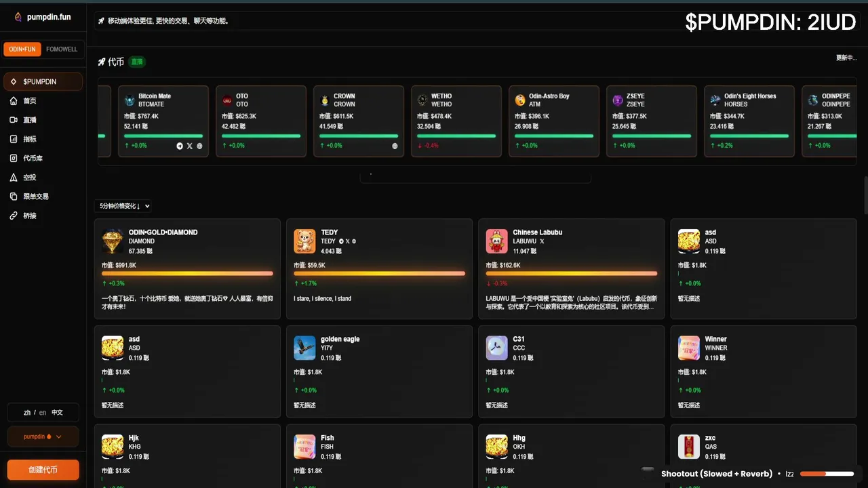Screen dimensions: 868x488
Task: Open the 直播 live streams page
Action: [43, 119]
